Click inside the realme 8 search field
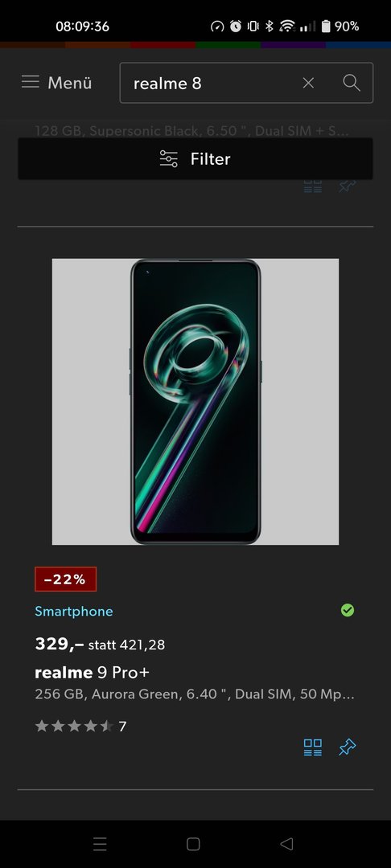The image size is (391, 868). coord(211,83)
